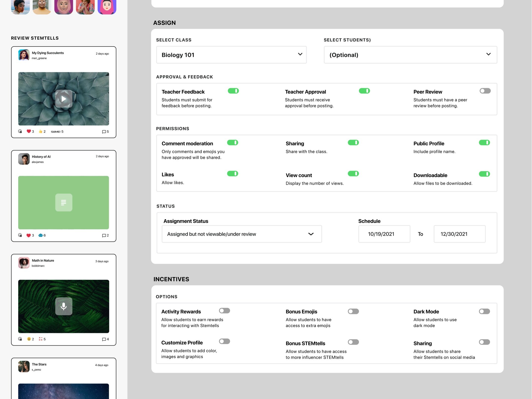
Task: Select the first avatar in top row
Action: (x=20, y=7)
